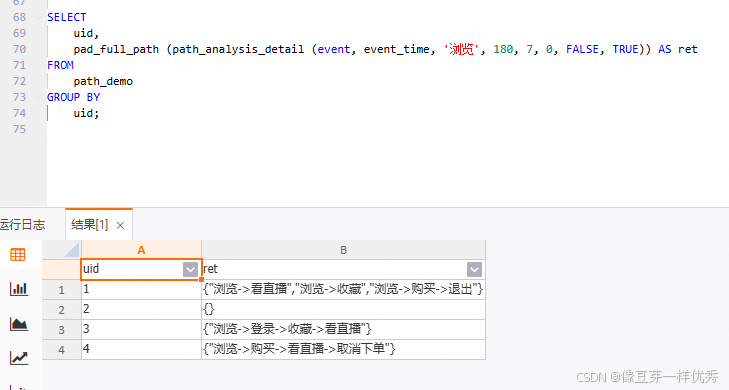Click path_analysis_detail in the query
The height and width of the screenshot is (390, 729).
pyautogui.click(x=238, y=49)
